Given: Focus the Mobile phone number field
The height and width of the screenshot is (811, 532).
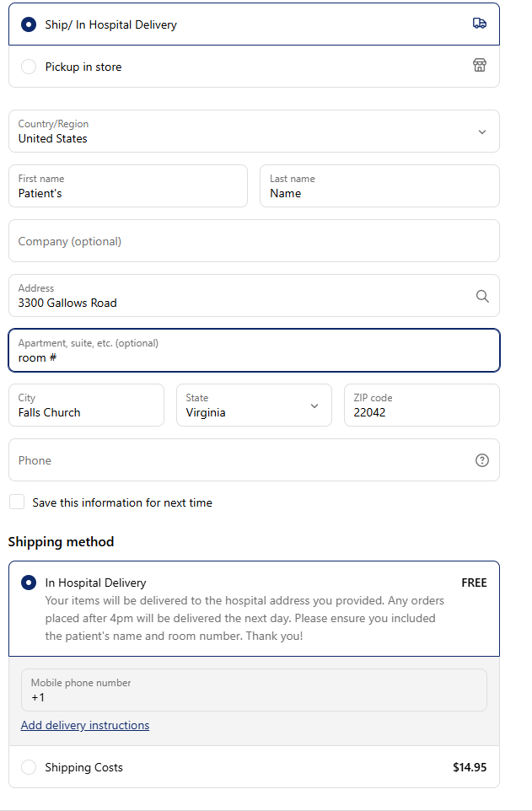Looking at the screenshot, I should (x=253, y=690).
